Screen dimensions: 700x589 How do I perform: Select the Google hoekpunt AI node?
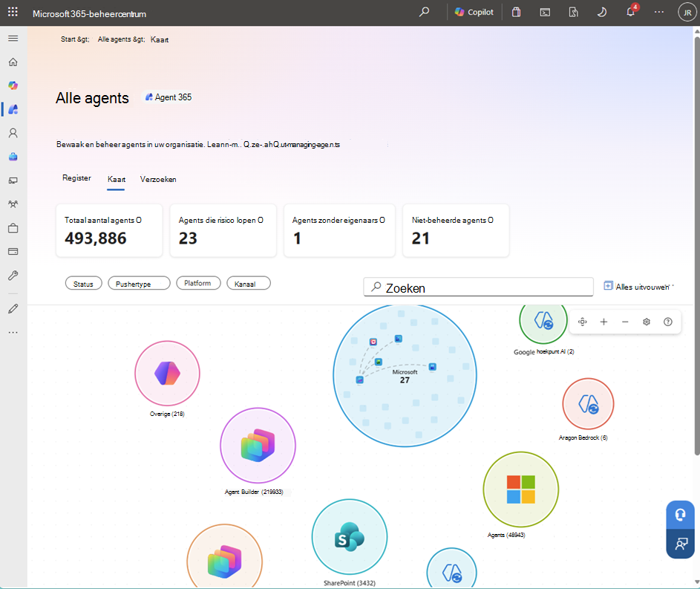point(543,323)
